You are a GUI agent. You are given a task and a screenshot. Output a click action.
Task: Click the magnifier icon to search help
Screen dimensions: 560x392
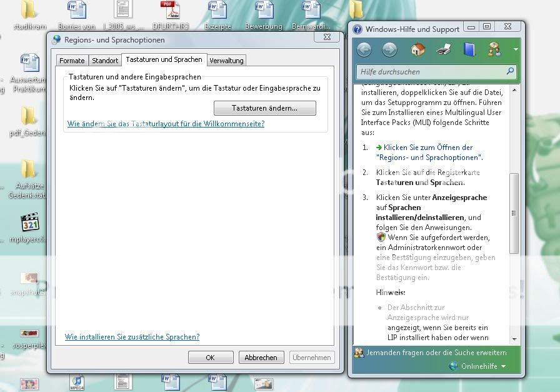(510, 71)
